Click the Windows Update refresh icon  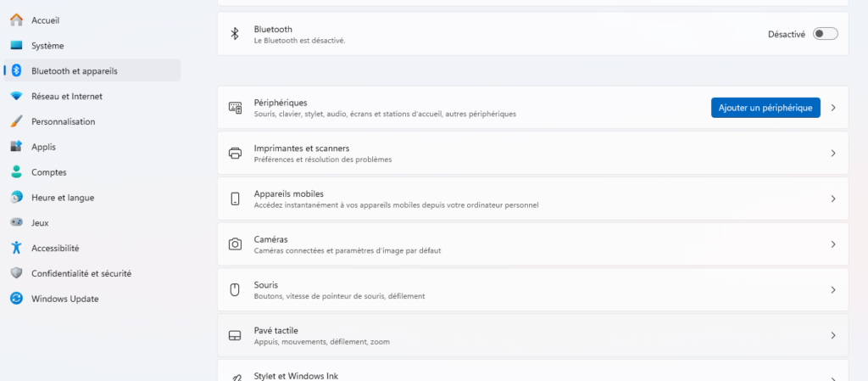click(x=16, y=299)
